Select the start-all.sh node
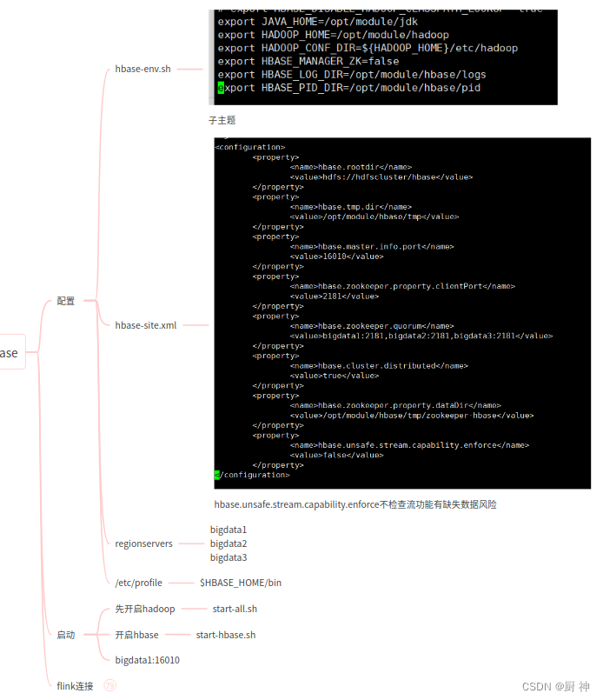603x700 pixels. pyautogui.click(x=235, y=609)
